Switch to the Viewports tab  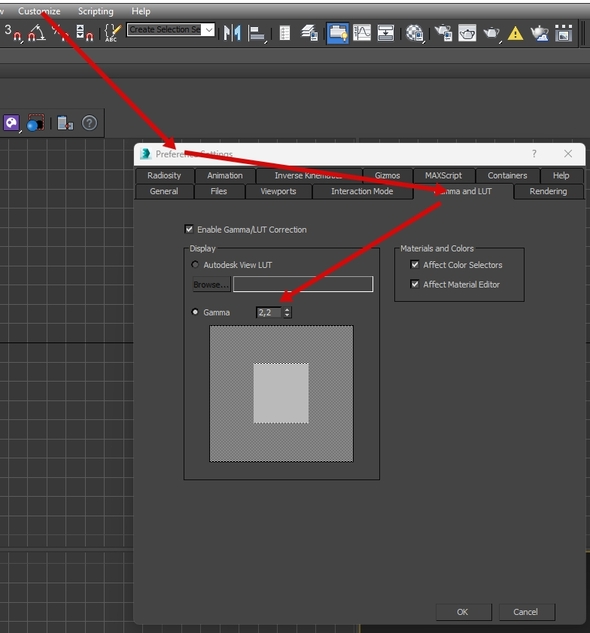pos(278,191)
